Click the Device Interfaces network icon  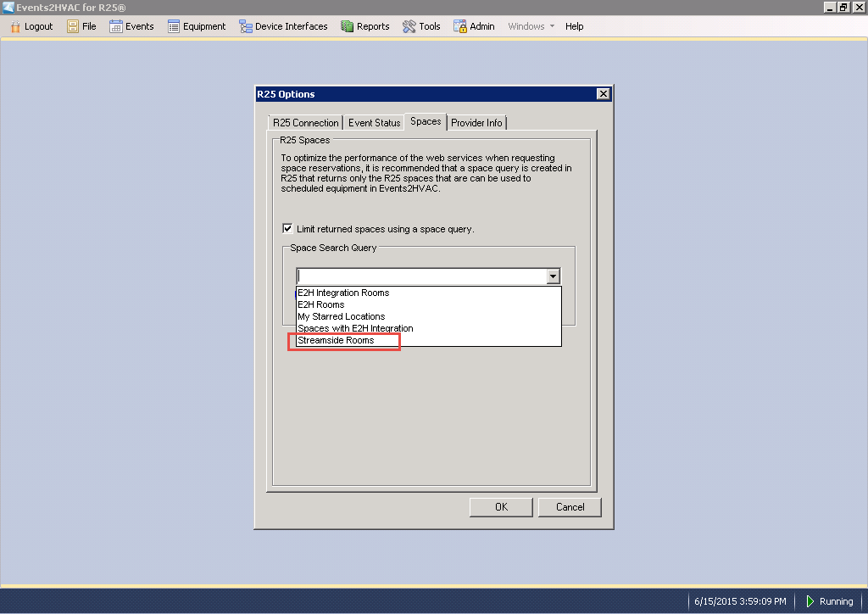[x=246, y=26]
